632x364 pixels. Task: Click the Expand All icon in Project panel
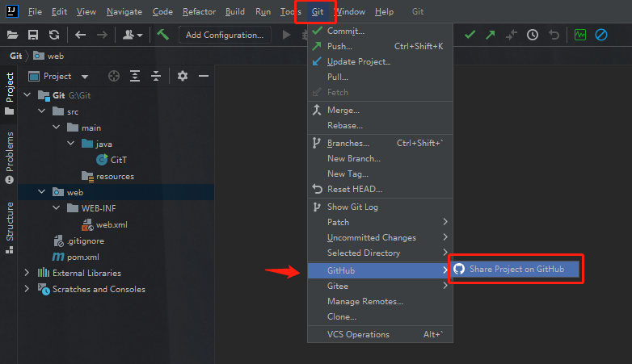135,76
